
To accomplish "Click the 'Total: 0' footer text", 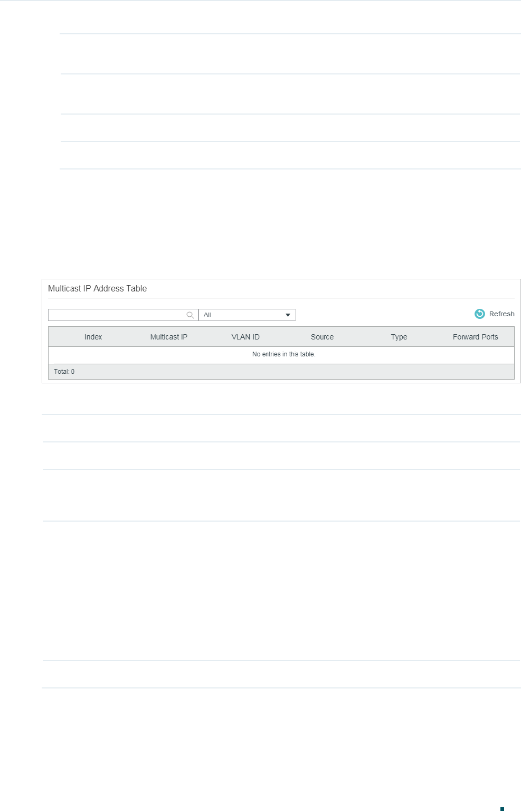I will (64, 372).
